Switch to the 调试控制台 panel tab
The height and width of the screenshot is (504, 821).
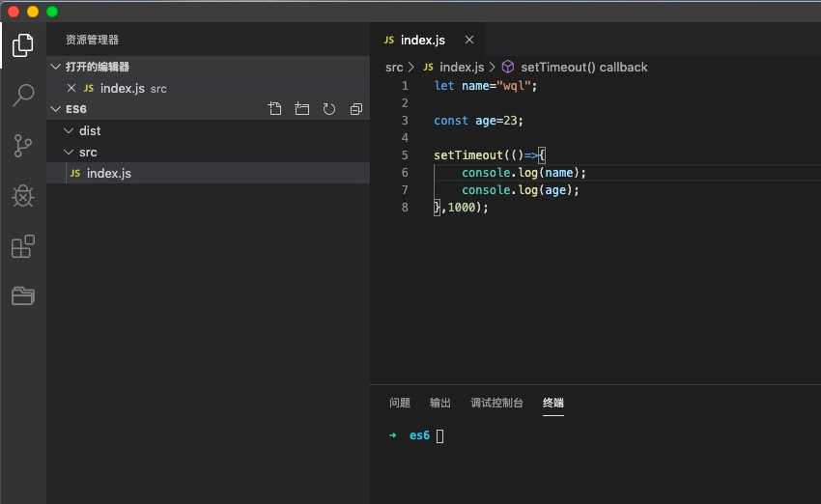[x=496, y=403]
